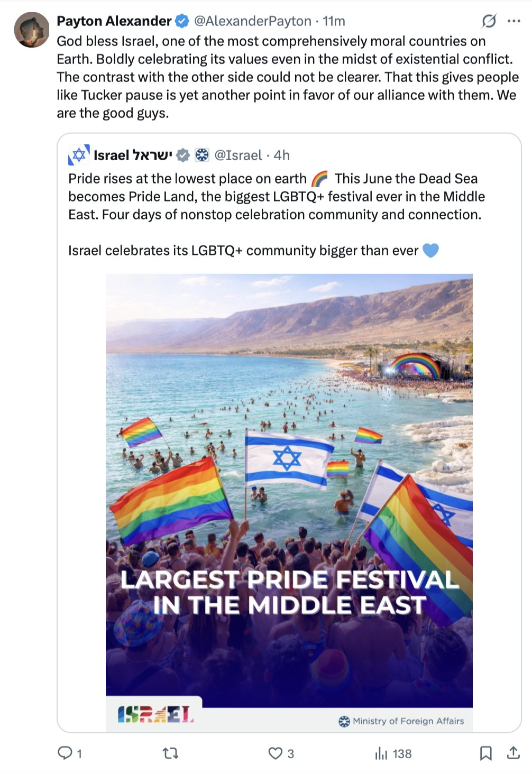Image resolution: width=532 pixels, height=773 pixels.
Task: Click the reply comment icon
Action: [x=65, y=753]
